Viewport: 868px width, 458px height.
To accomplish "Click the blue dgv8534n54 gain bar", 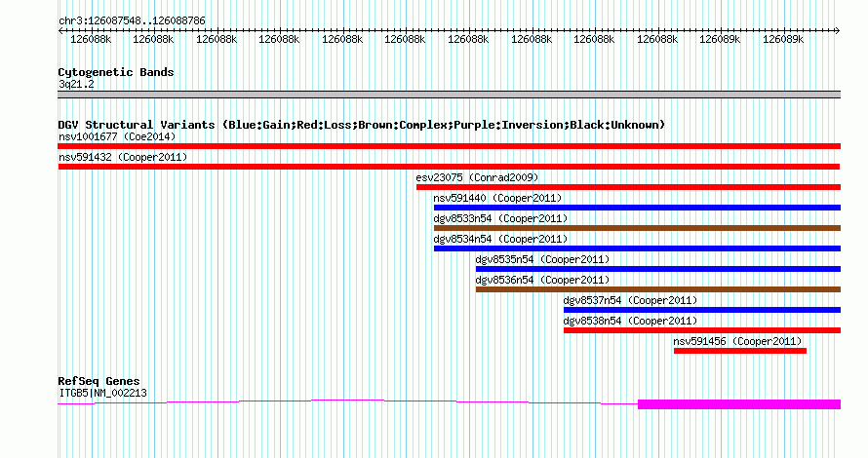I will click(637, 248).
